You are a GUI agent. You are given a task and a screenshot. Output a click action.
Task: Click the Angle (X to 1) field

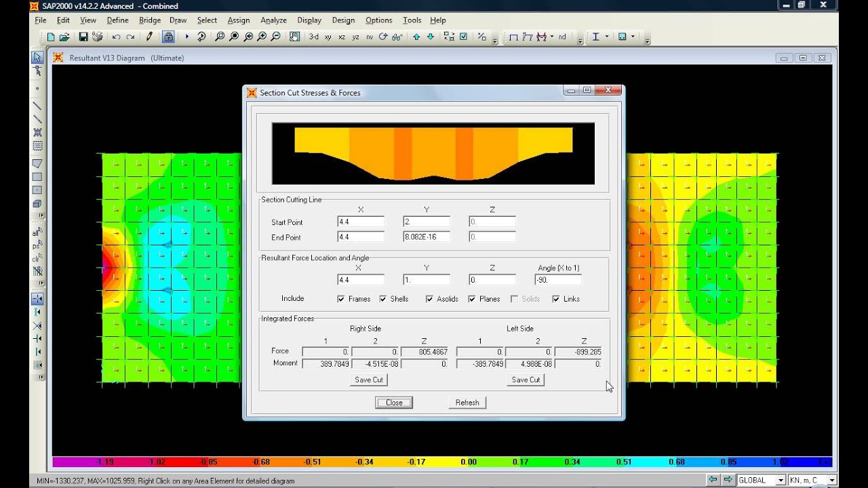tap(558, 279)
